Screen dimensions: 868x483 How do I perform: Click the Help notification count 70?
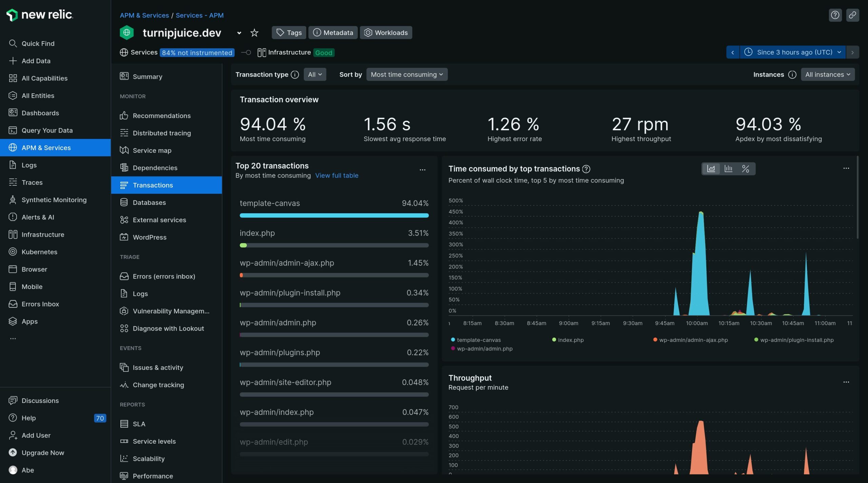tap(100, 418)
